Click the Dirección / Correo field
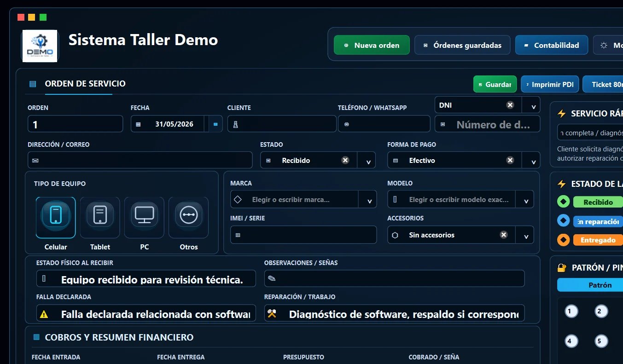This screenshot has height=364, width=623. [x=140, y=160]
